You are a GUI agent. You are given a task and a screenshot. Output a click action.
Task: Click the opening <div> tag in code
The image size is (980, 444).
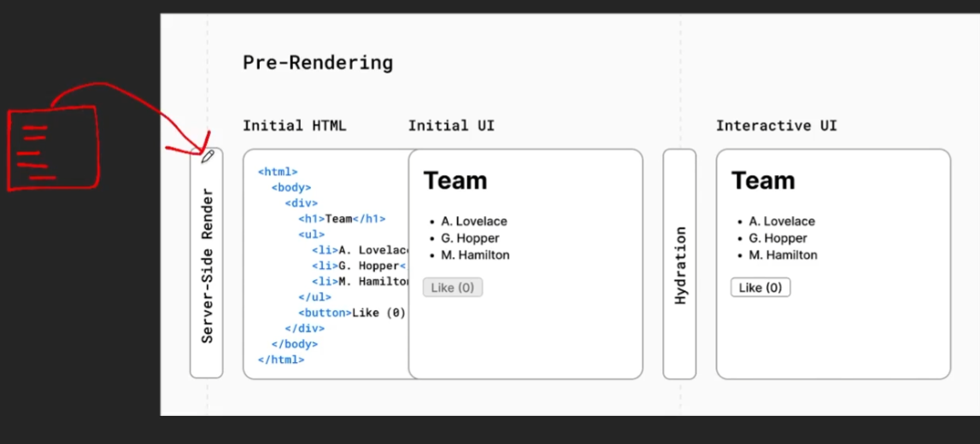click(x=302, y=203)
